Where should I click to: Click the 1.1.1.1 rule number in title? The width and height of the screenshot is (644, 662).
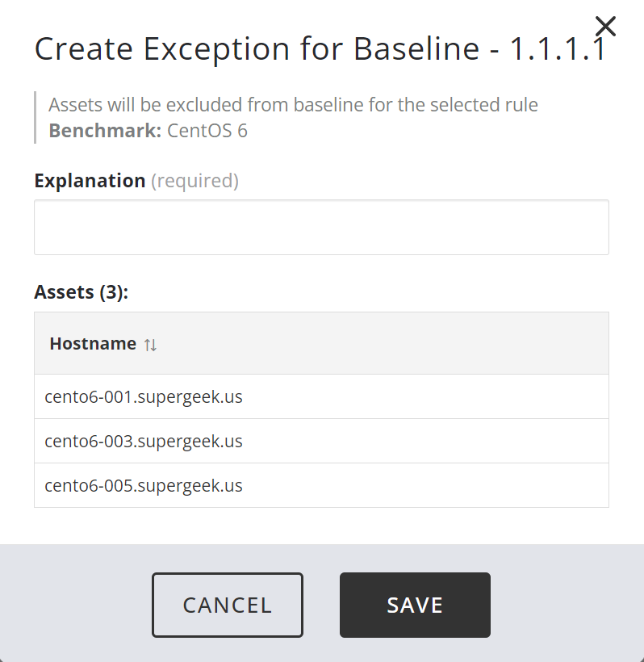pos(557,50)
